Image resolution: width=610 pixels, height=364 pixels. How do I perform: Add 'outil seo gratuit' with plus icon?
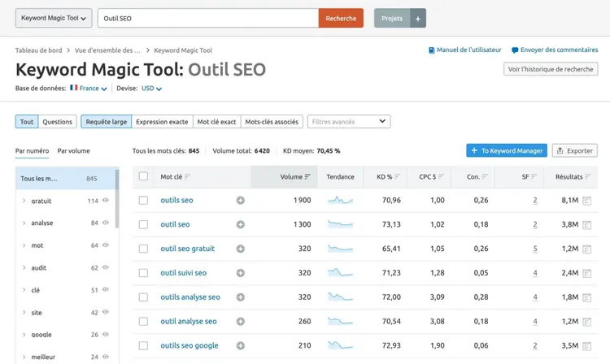241,249
